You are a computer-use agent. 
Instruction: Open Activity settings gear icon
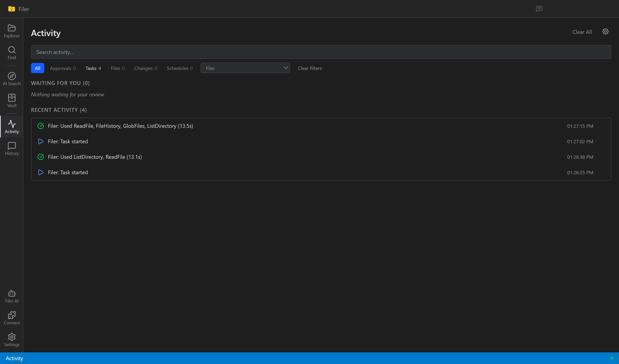605,32
